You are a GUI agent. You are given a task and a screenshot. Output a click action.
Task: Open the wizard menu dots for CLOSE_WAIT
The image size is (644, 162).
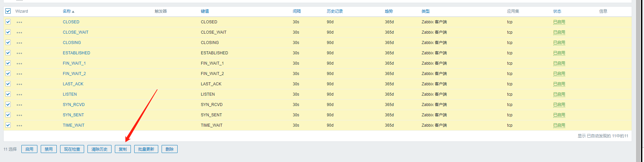19,33
